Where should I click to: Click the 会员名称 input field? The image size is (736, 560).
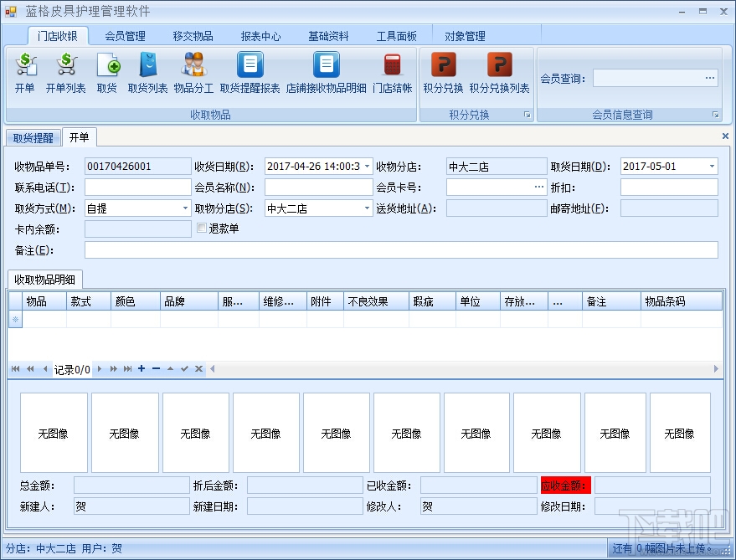318,188
